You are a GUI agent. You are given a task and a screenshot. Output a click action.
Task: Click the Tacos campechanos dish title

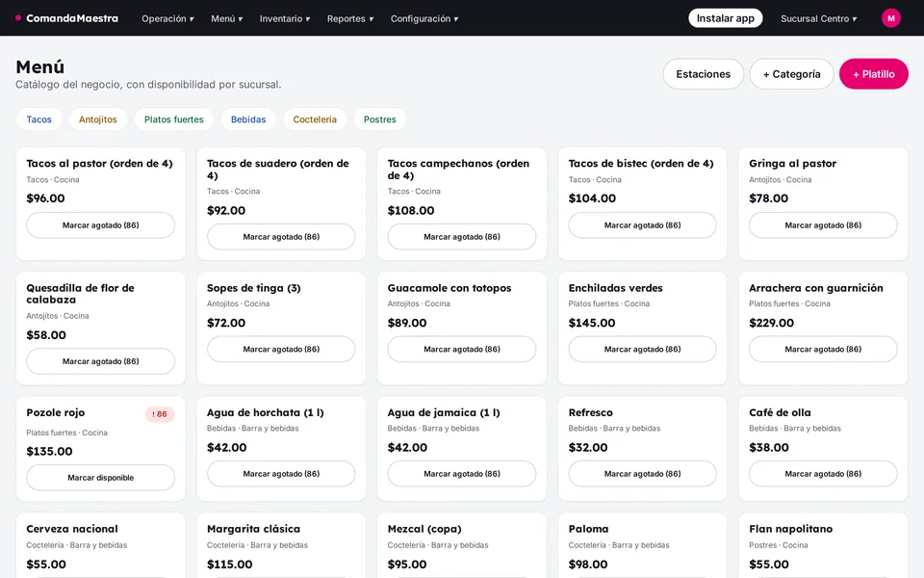[x=458, y=170]
